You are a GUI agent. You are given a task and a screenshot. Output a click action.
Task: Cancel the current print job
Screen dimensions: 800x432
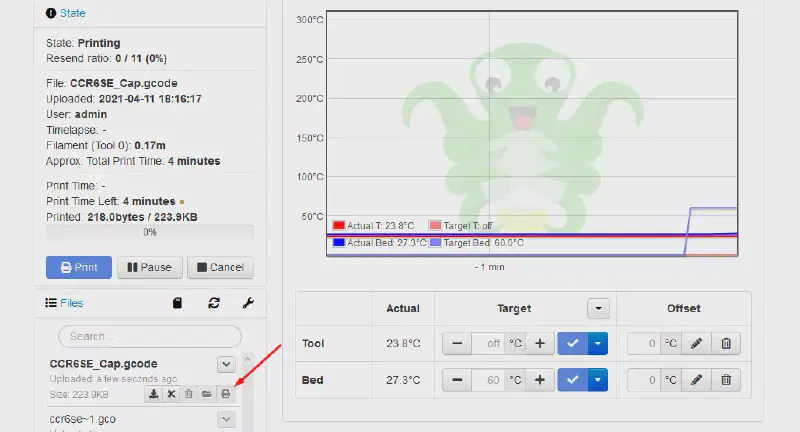220,267
